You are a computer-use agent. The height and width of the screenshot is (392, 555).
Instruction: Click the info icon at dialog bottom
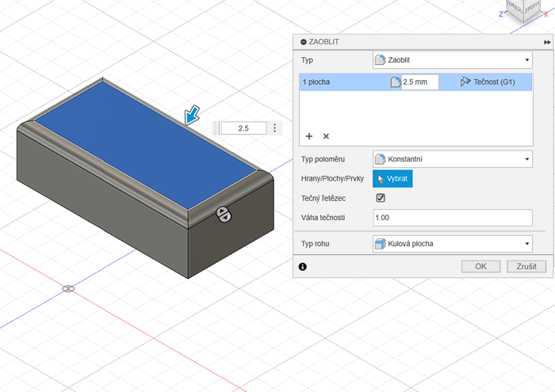[303, 267]
